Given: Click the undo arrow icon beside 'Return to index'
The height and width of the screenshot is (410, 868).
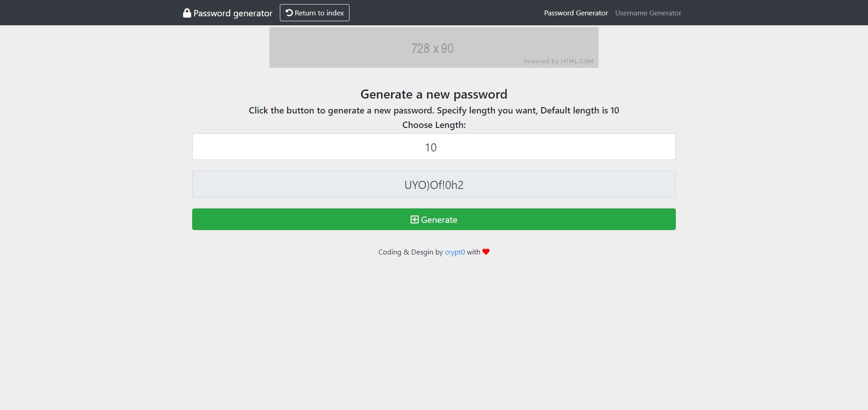Looking at the screenshot, I should 289,13.
